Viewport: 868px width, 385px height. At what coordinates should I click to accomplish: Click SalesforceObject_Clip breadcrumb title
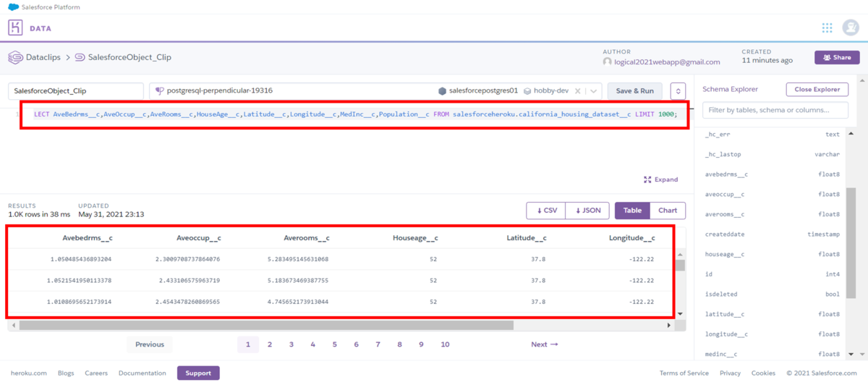click(x=129, y=56)
